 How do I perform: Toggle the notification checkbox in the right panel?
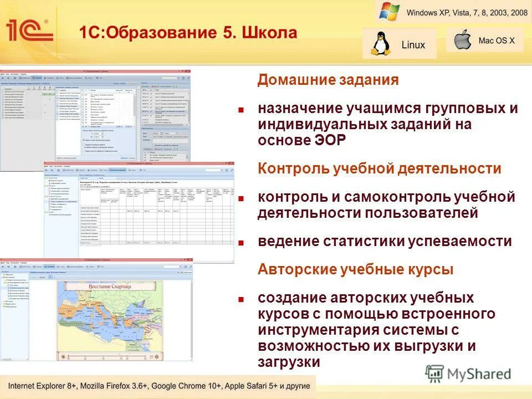154,145
